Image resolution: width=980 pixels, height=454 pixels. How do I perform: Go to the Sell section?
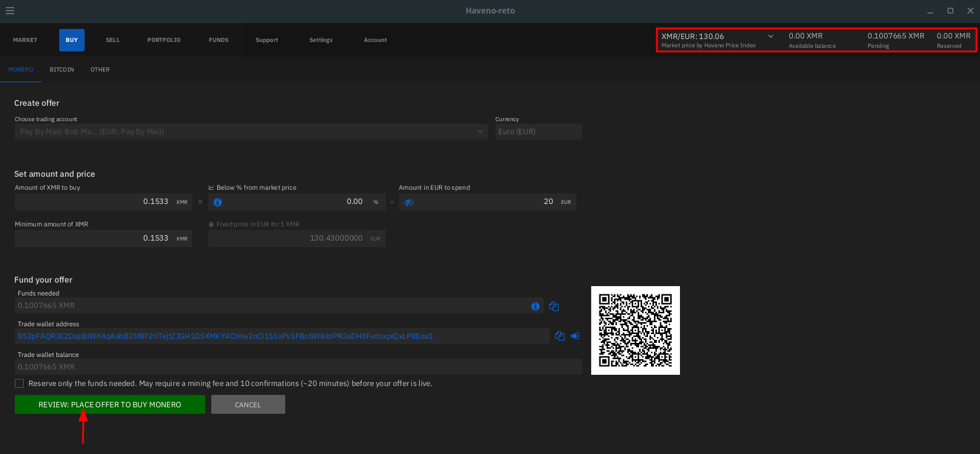[112, 40]
